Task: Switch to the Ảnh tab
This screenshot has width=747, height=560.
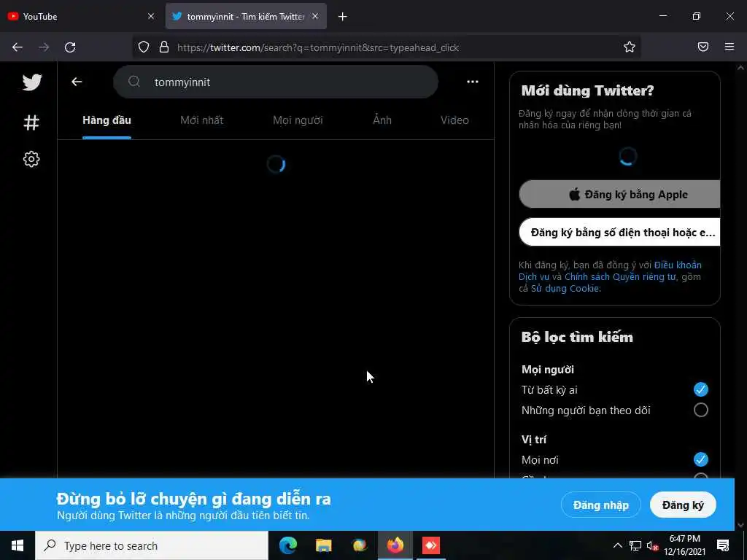Action: click(x=382, y=120)
